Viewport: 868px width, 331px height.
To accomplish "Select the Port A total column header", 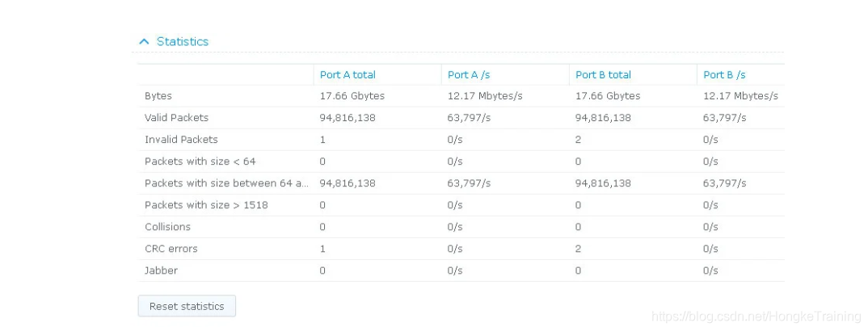I will [x=348, y=74].
